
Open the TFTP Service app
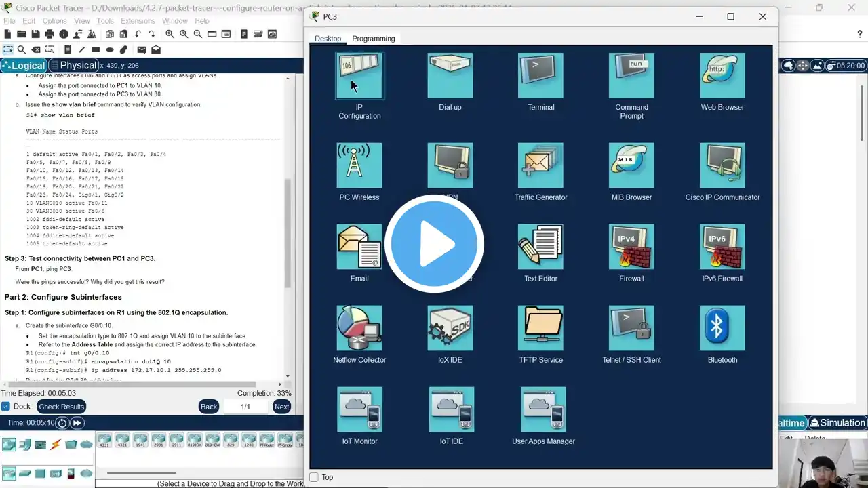540,328
